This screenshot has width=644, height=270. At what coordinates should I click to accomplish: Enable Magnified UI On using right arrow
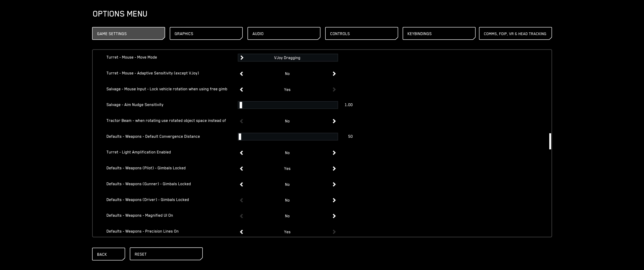click(x=334, y=216)
